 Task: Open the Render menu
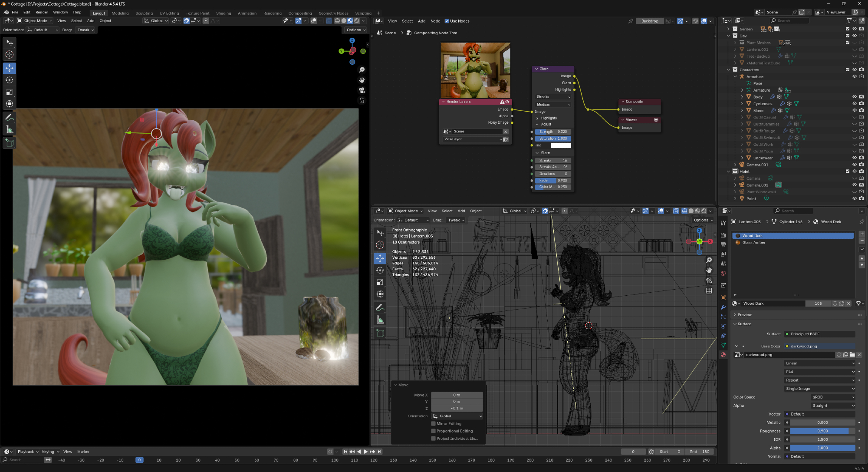[x=42, y=12]
